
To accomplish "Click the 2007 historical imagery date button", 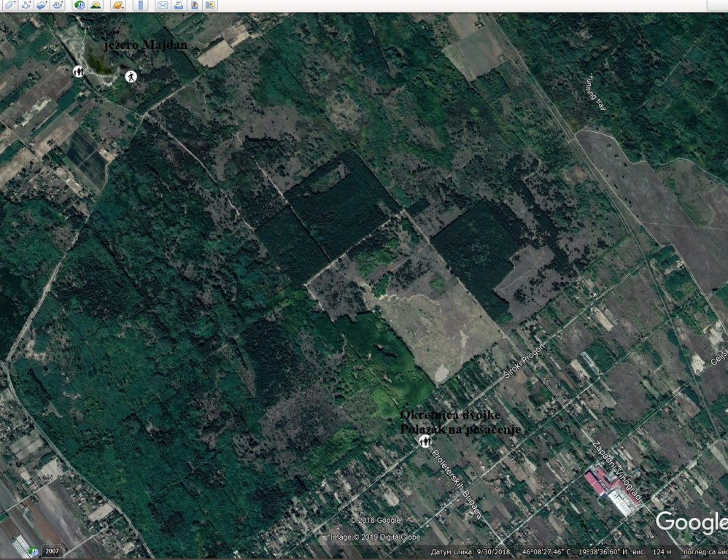I will click(50, 551).
